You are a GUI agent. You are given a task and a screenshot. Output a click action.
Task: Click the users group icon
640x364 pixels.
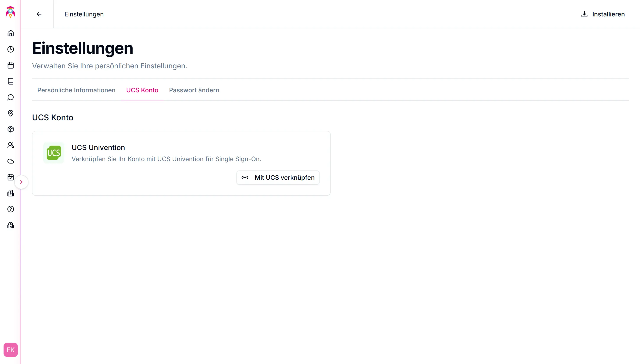pyautogui.click(x=10, y=145)
